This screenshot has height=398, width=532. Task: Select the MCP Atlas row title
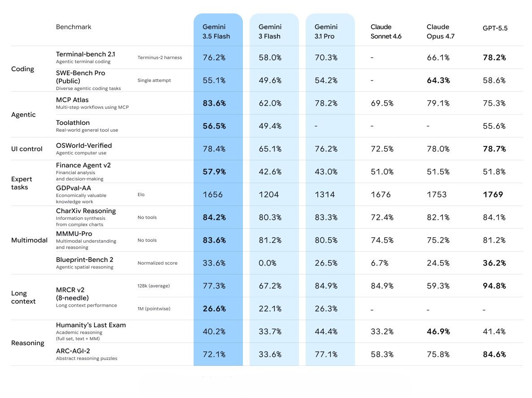[72, 100]
